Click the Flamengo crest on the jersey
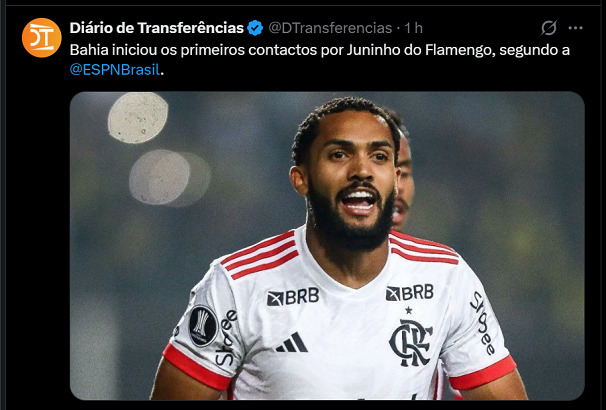Viewport: 606px width, 410px height. (410, 342)
